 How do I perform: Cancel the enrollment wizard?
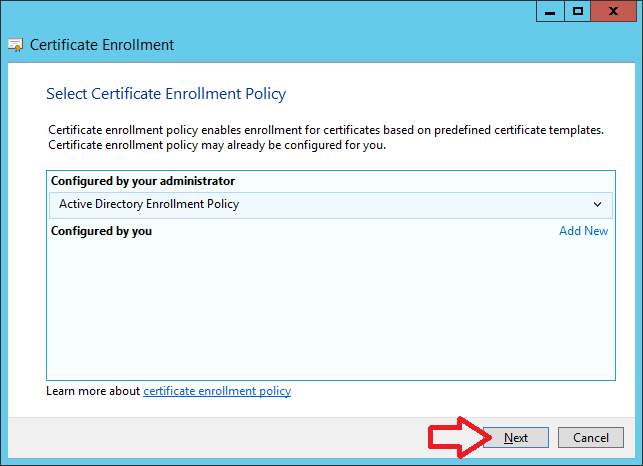(591, 438)
